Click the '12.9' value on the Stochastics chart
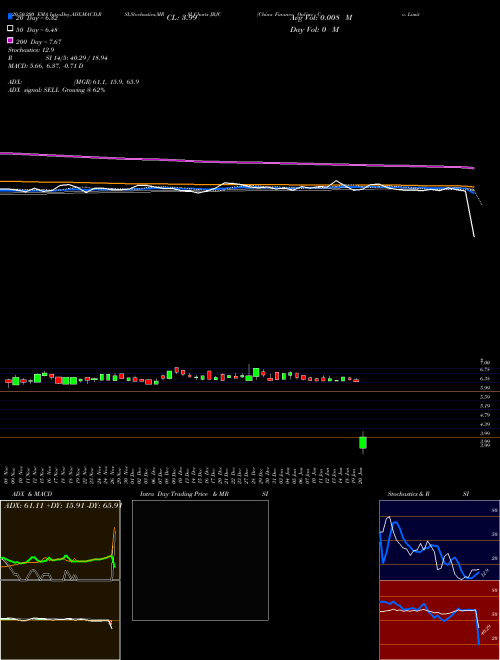 tap(484, 572)
